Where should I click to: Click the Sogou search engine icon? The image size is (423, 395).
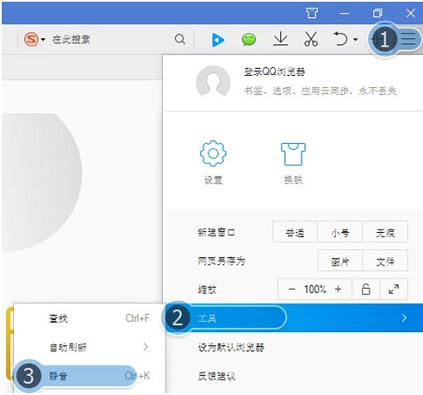pos(31,39)
